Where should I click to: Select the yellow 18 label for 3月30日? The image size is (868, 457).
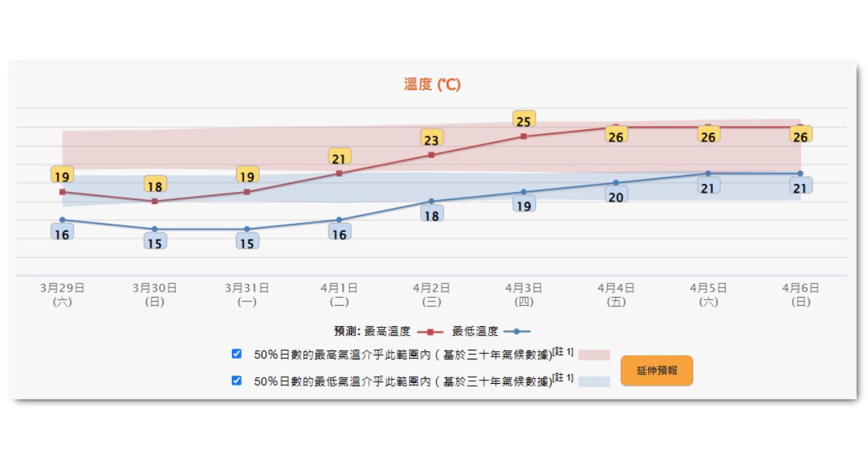pyautogui.click(x=155, y=186)
